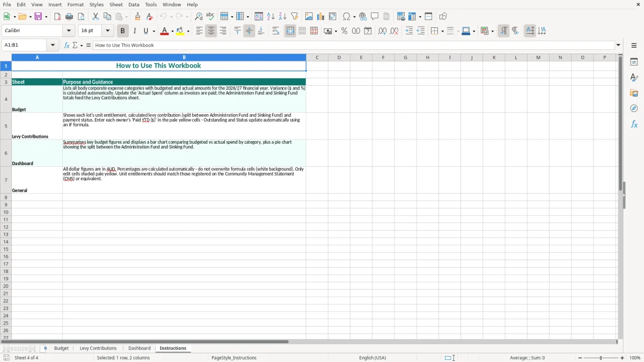The width and height of the screenshot is (644, 362).
Task: Click the zoom out minus button
Action: coord(580,358)
